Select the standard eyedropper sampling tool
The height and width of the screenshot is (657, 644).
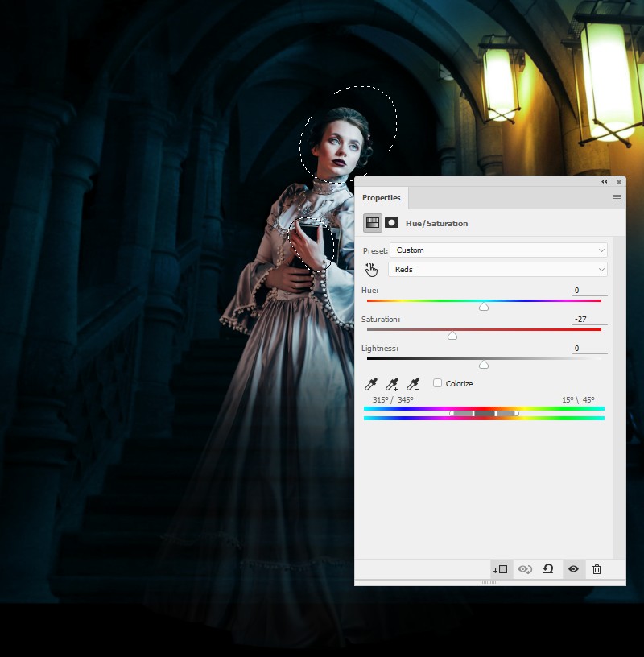coord(372,383)
